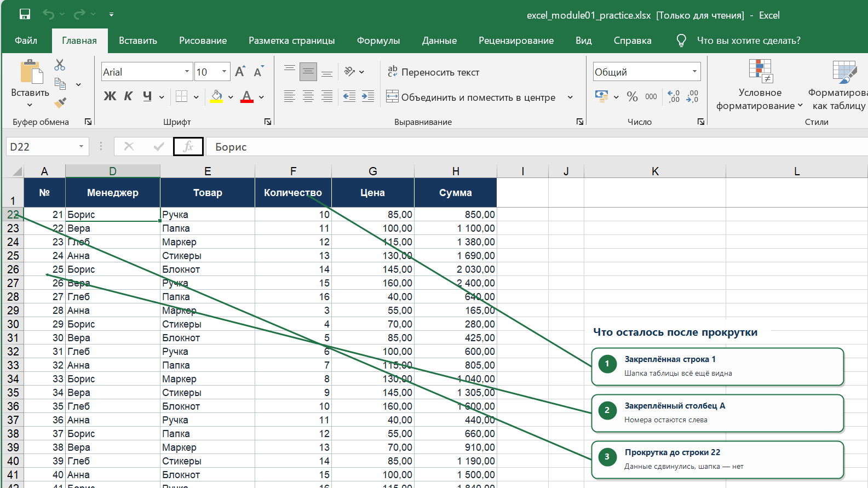Switch to the Вид tab
The image size is (868, 488).
click(x=584, y=41)
